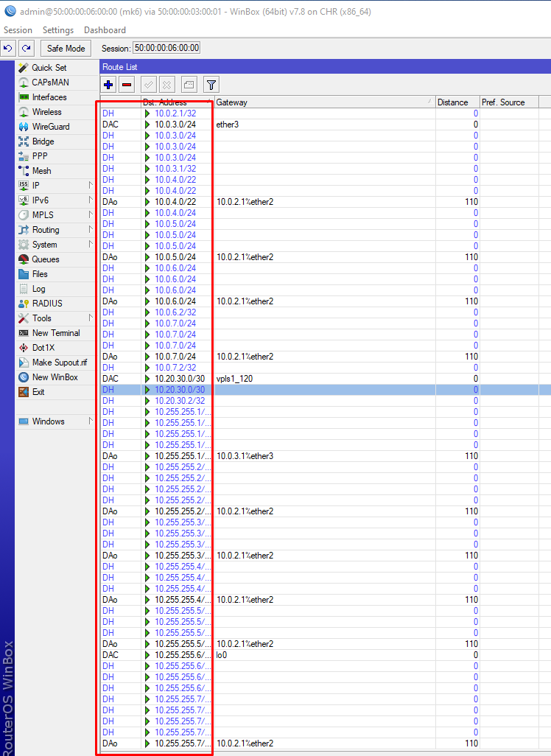The height and width of the screenshot is (756, 551).
Task: Click the Undo arrow icon
Action: (x=8, y=48)
